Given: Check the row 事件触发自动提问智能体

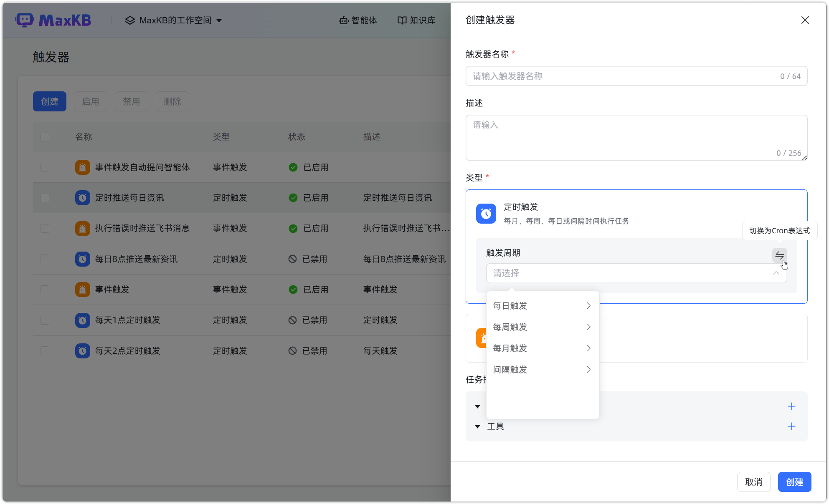Looking at the screenshot, I should (x=45, y=167).
